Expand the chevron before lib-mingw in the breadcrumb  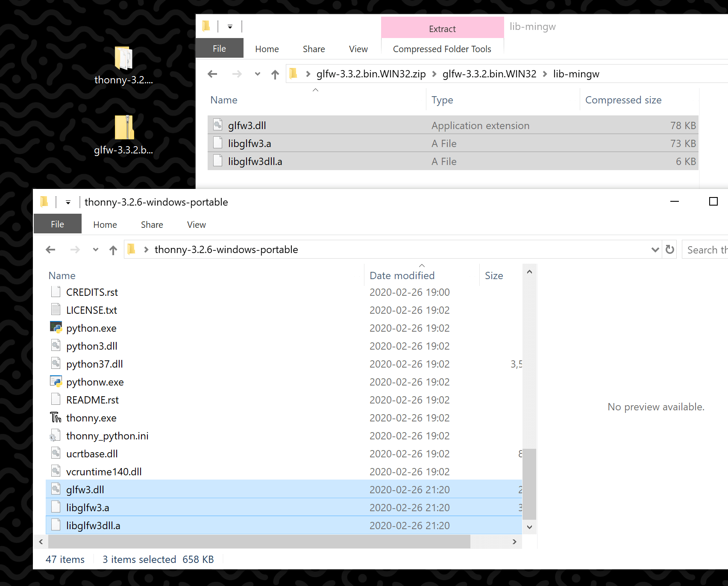click(545, 74)
